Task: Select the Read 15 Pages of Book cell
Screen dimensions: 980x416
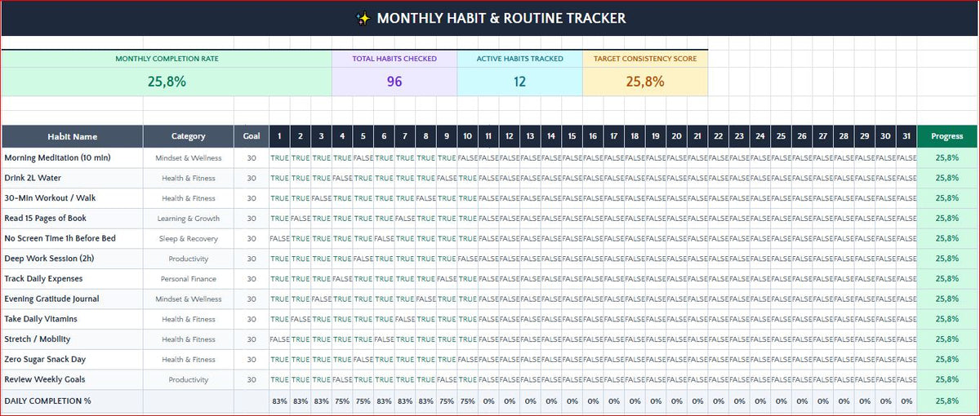Action: click(72, 219)
